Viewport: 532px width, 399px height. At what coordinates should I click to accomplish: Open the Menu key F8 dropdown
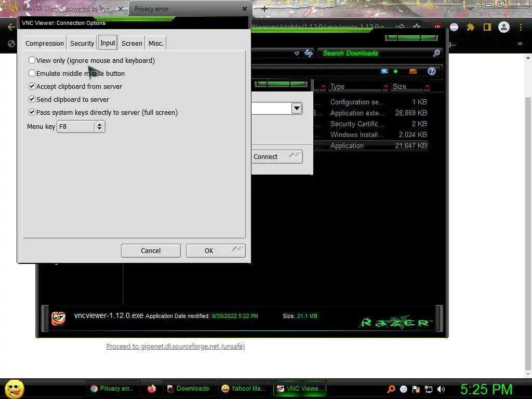pyautogui.click(x=81, y=127)
